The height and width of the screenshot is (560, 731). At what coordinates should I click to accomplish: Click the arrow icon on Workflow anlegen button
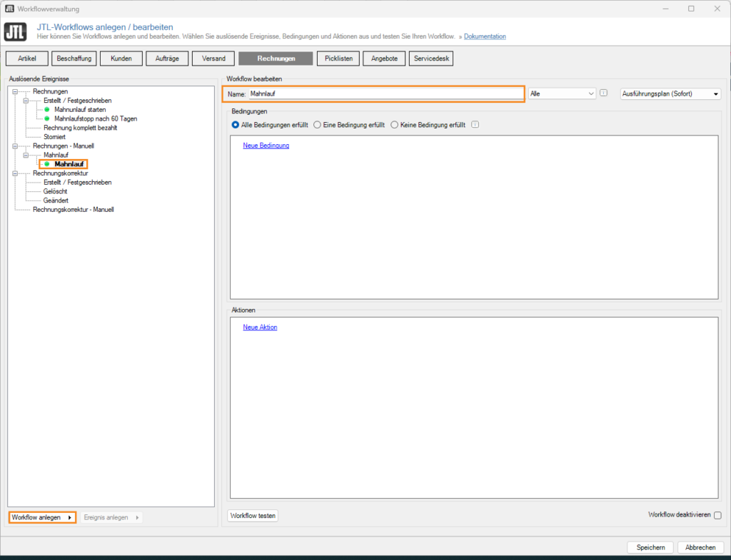pos(71,517)
